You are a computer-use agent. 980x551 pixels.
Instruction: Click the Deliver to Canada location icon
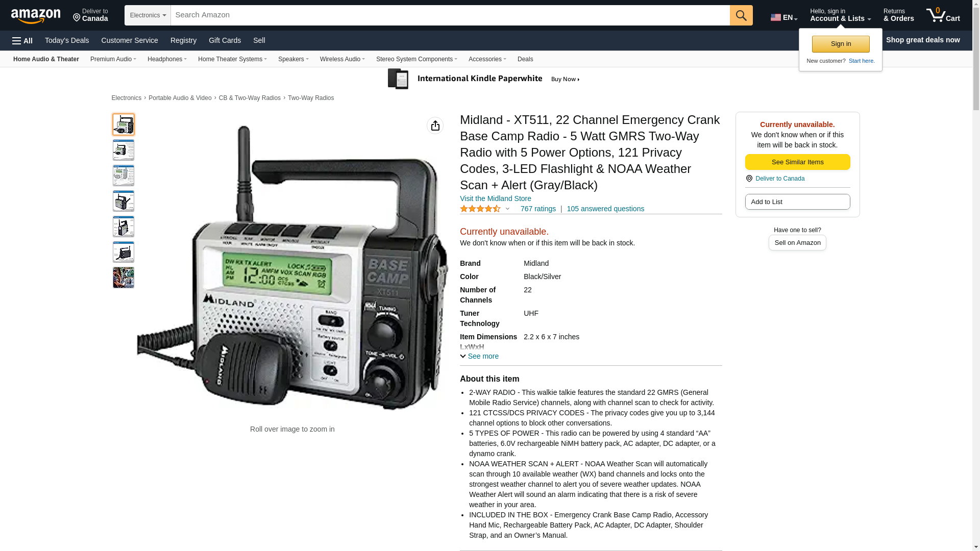tap(749, 179)
